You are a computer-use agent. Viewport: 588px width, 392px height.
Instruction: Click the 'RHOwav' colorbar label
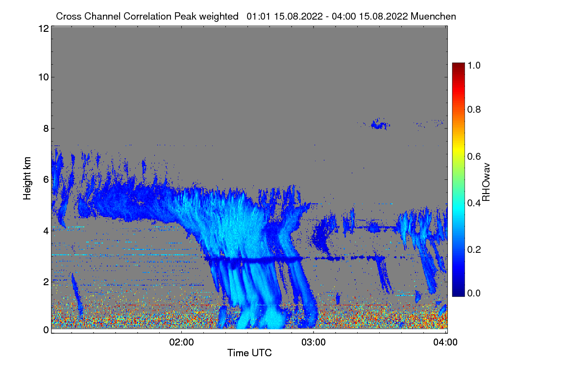pyautogui.click(x=486, y=182)
